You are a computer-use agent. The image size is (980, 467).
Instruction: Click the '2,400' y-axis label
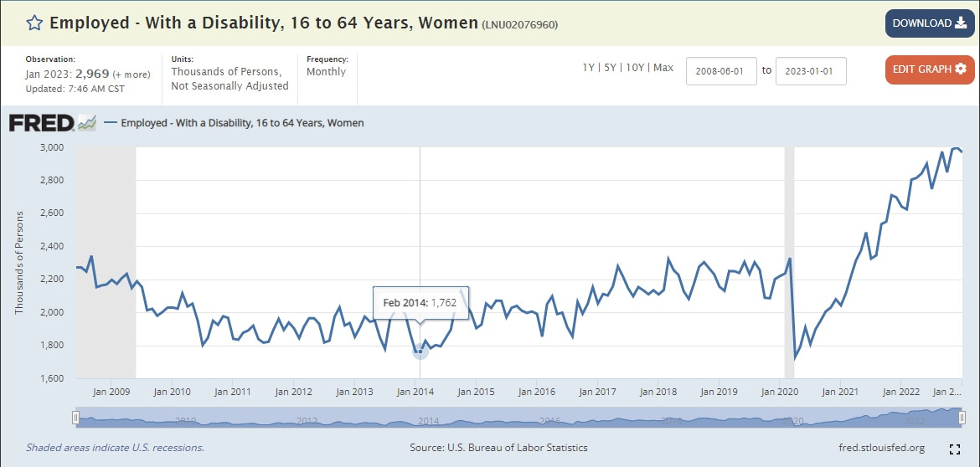53,246
